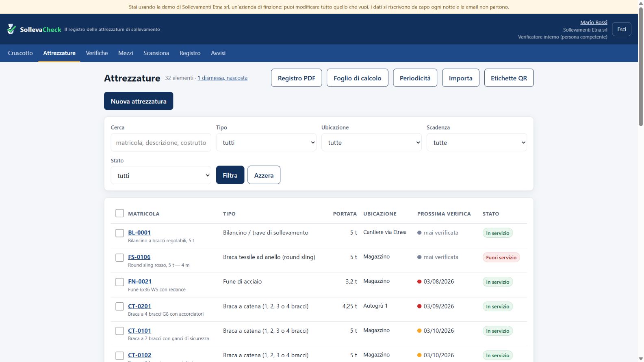Expand the Scadenza filter dropdown
The image size is (644, 362).
coord(477,142)
